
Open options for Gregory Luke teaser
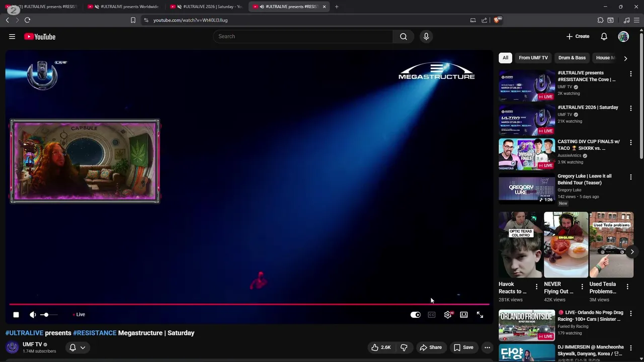630,177
